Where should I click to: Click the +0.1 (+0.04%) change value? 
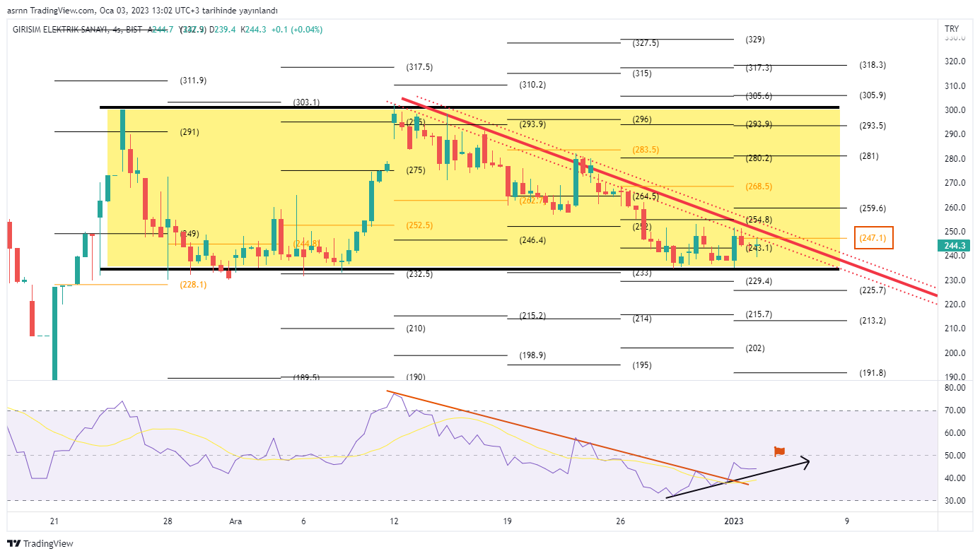click(x=298, y=30)
